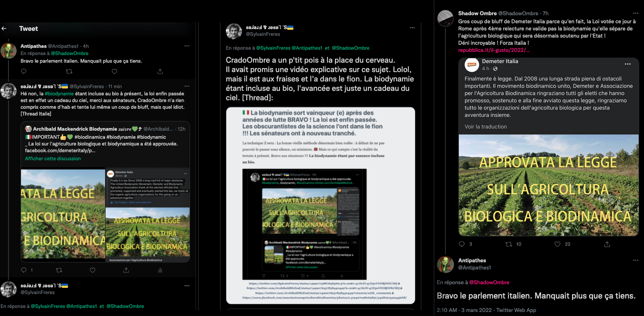
Task: Open more options on Shadow Ombre's tweet
Action: pos(635,14)
